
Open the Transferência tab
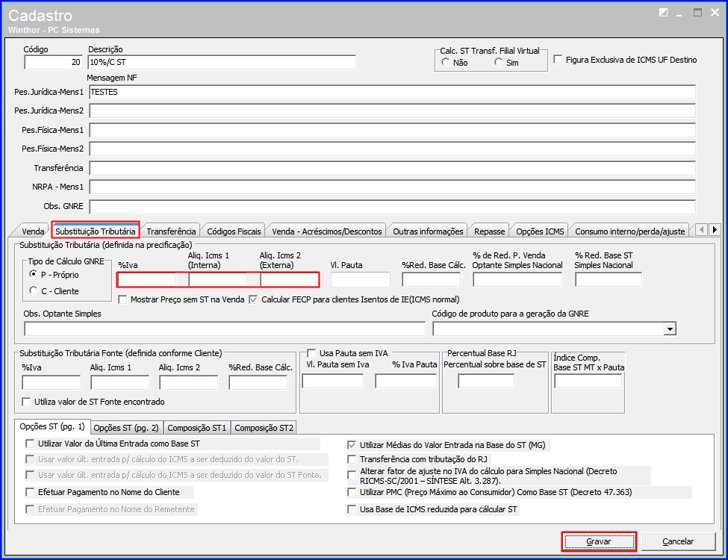coord(171,231)
